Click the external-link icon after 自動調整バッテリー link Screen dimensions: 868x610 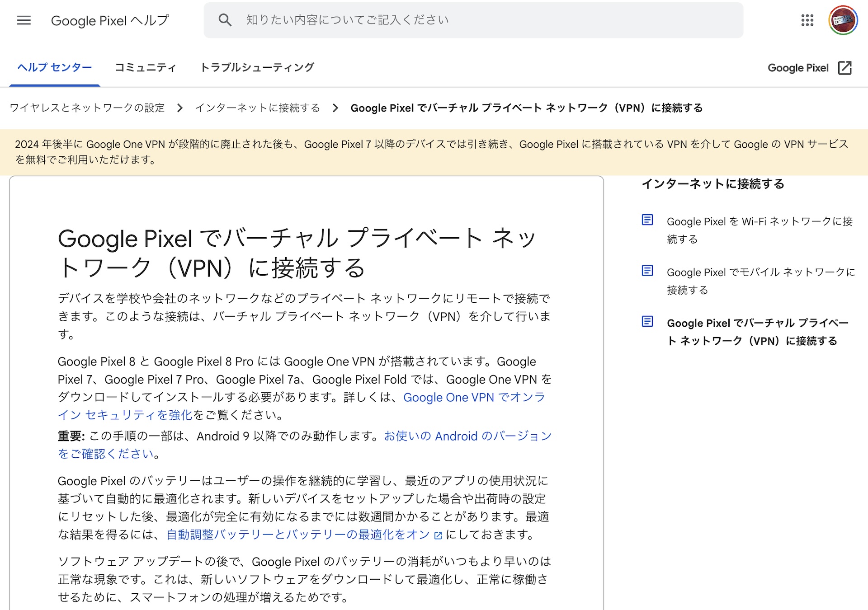tap(438, 535)
